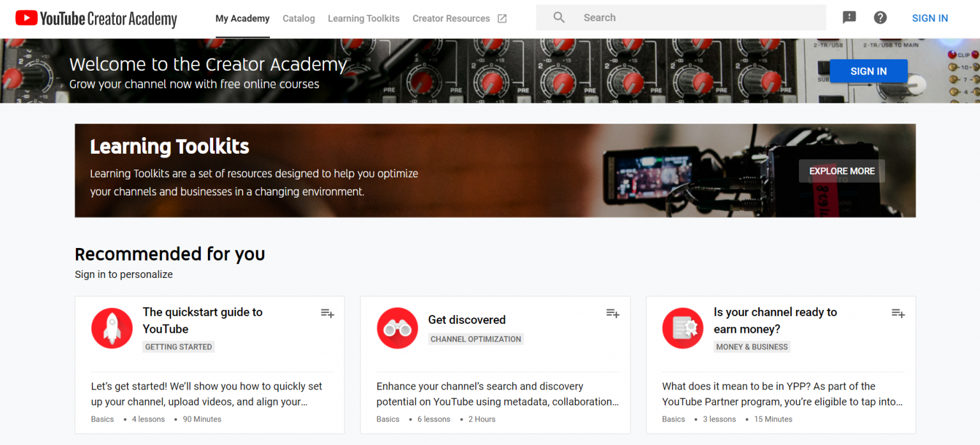Add quickstart guide course to playlist
This screenshot has width=980, height=445.
327,313
